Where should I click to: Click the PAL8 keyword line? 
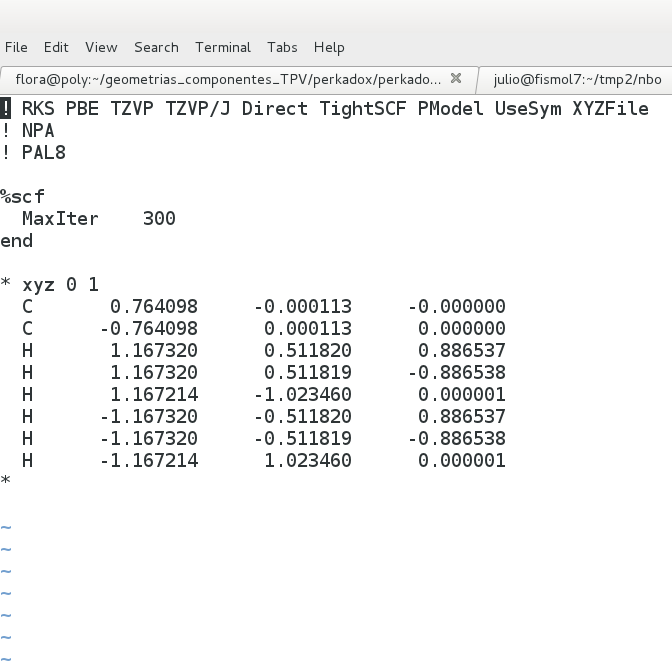44,153
